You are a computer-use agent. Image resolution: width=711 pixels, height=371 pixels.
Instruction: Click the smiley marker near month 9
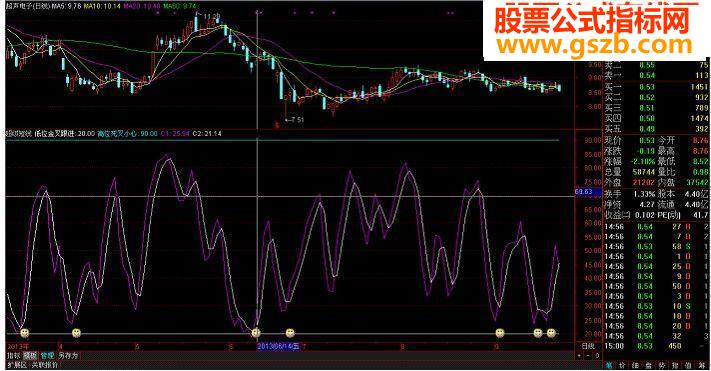pyautogui.click(x=500, y=333)
